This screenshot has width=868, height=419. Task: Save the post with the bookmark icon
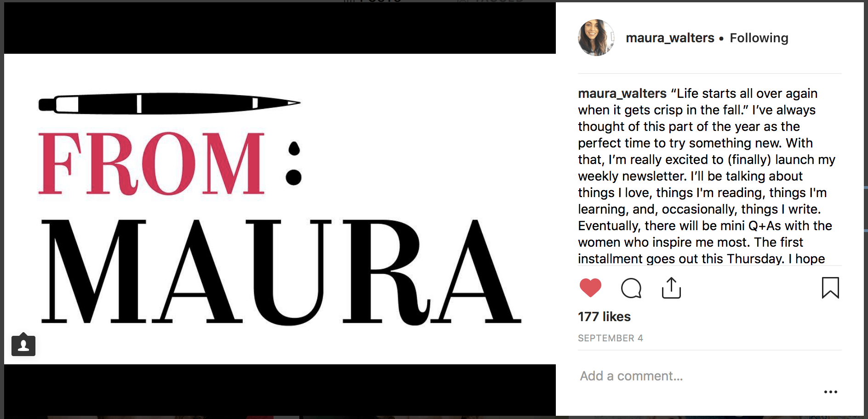click(x=830, y=288)
